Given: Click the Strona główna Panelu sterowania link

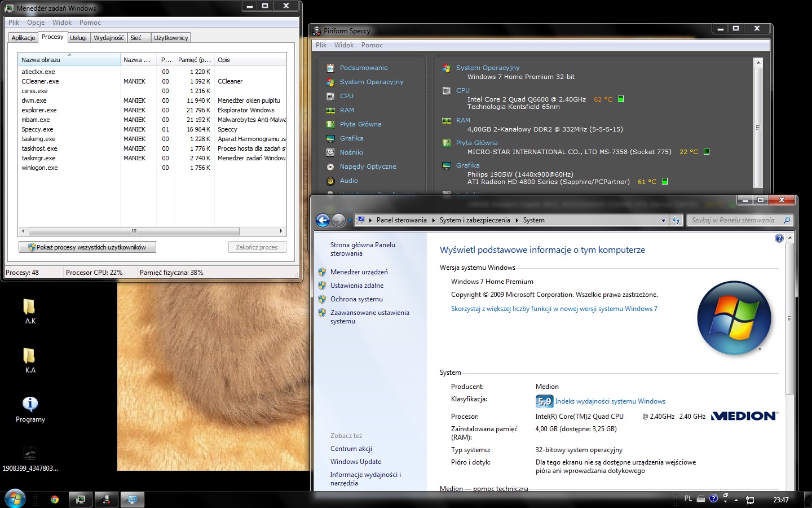Looking at the screenshot, I should pos(363,249).
